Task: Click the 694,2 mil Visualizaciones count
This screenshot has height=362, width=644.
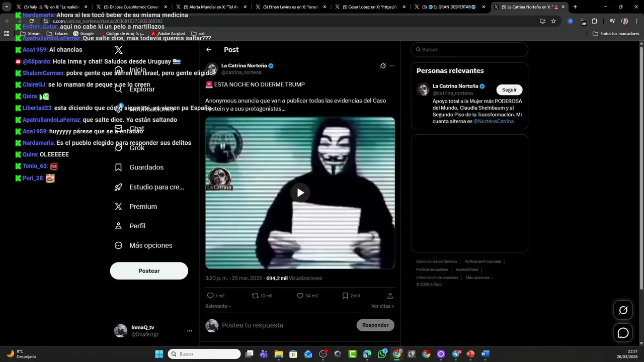Action: pyautogui.click(x=294, y=278)
